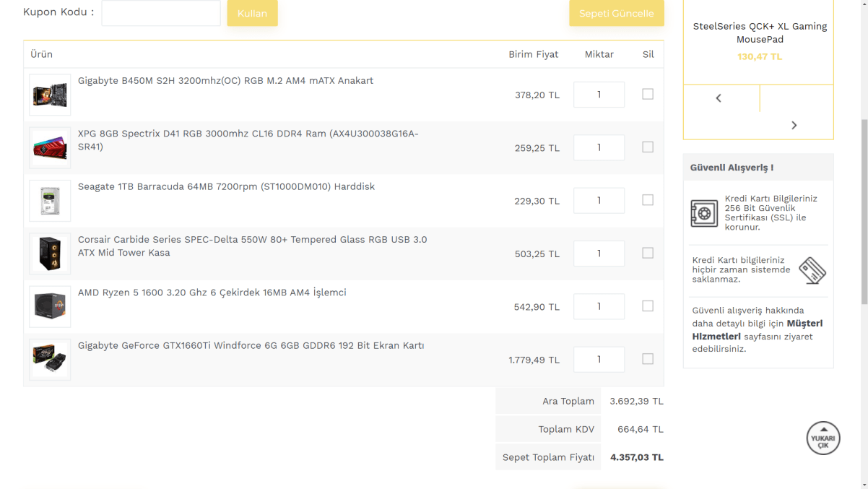Click the Sepeti Güncelle button

click(616, 13)
